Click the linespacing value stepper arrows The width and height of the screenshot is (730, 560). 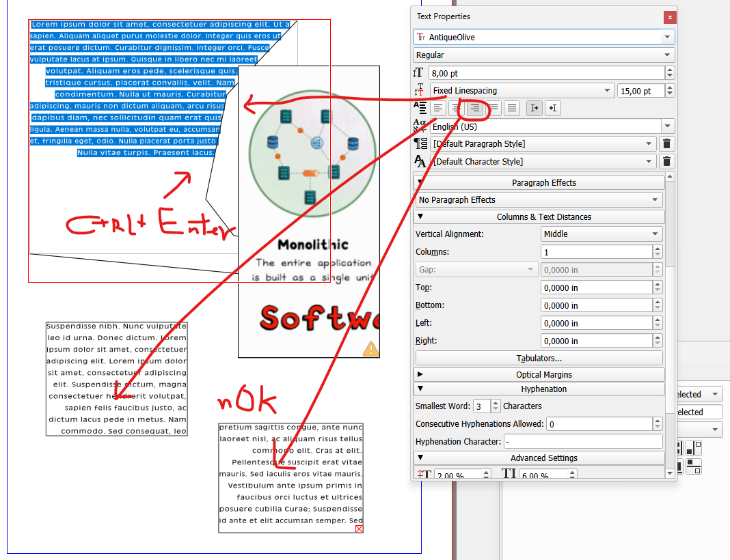tap(670, 91)
